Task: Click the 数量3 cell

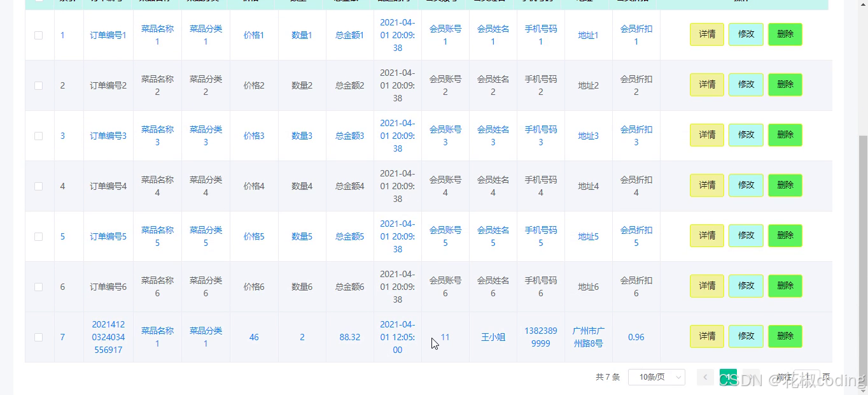Action: tap(302, 136)
